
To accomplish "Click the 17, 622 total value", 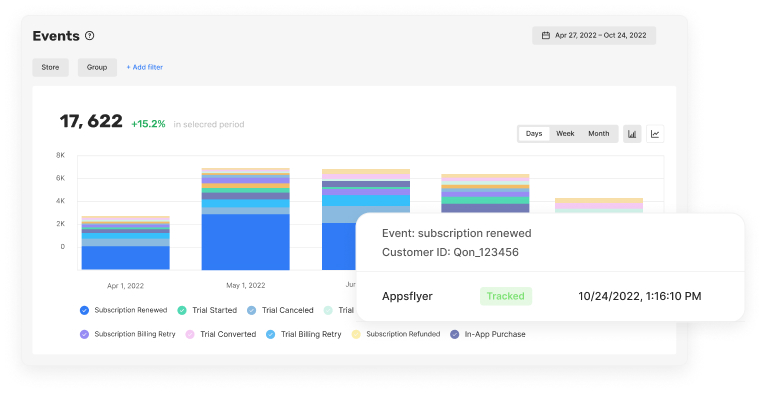I will (91, 121).
